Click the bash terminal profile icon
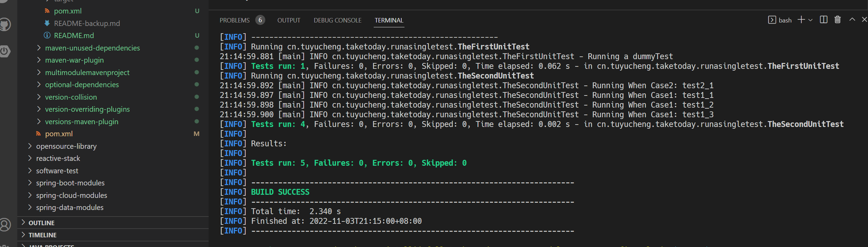Viewport: 868px width, 247px height. (772, 20)
